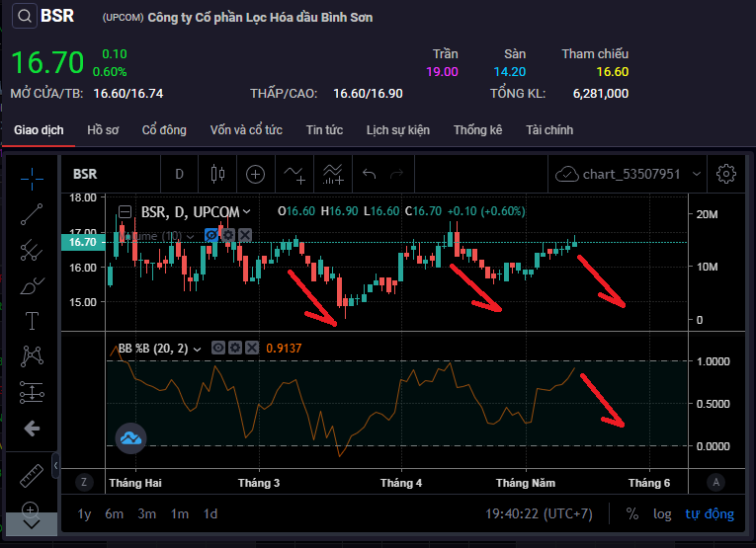Viewport: 756px width, 548px height.
Task: Click the 19:40:22 (UTC+7) clock
Action: click(x=539, y=513)
